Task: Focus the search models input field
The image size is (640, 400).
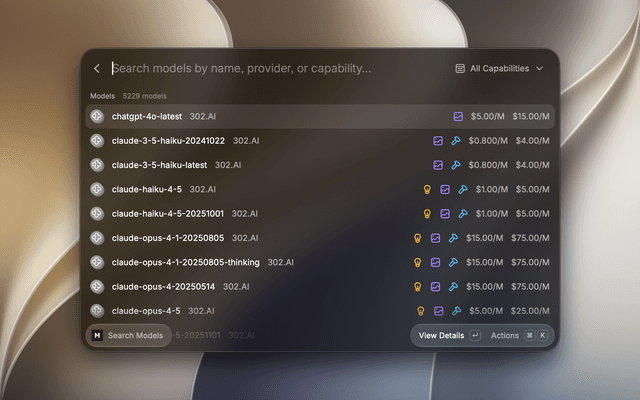Action: (x=242, y=68)
